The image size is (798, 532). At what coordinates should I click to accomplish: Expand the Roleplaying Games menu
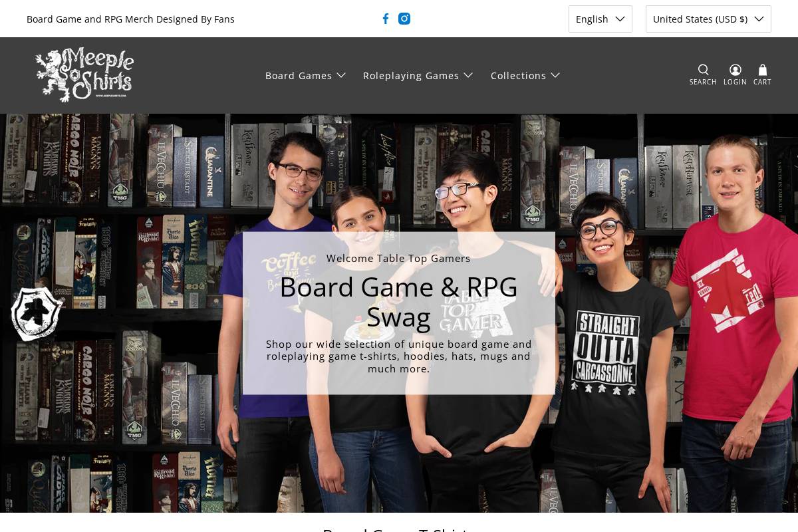468,75
